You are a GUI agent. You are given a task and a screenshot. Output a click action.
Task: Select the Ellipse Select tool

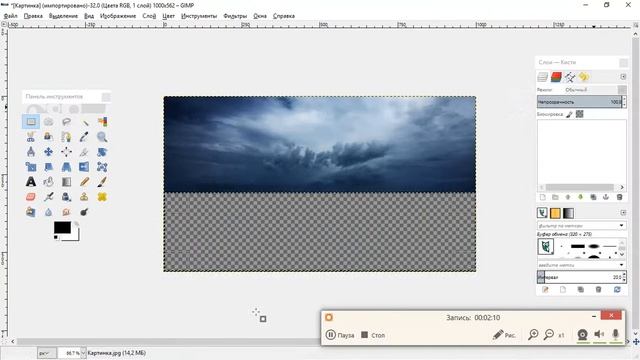(x=49, y=122)
